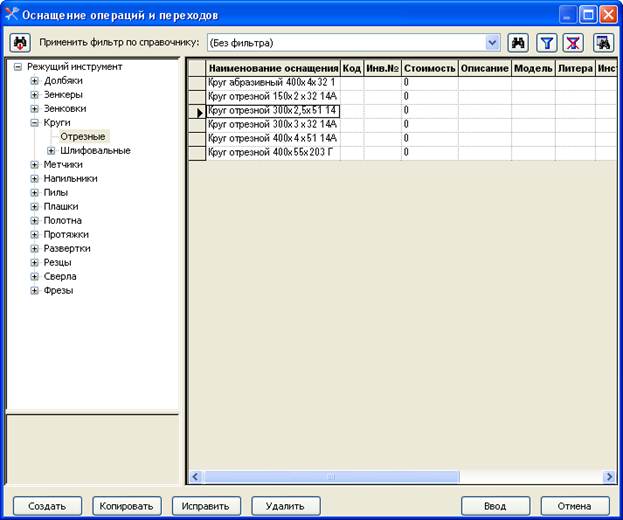
Task: Expand the 'Плашки' tree node
Action: tap(35, 207)
